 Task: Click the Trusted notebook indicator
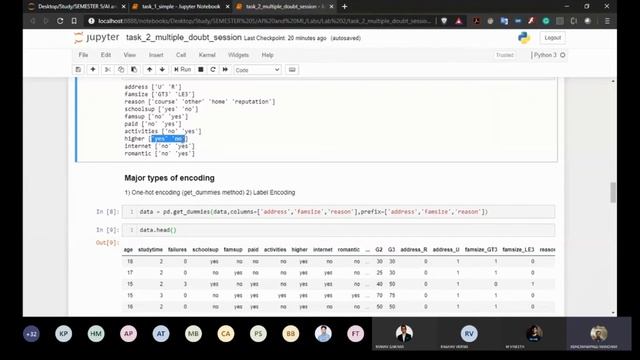[x=504, y=55]
